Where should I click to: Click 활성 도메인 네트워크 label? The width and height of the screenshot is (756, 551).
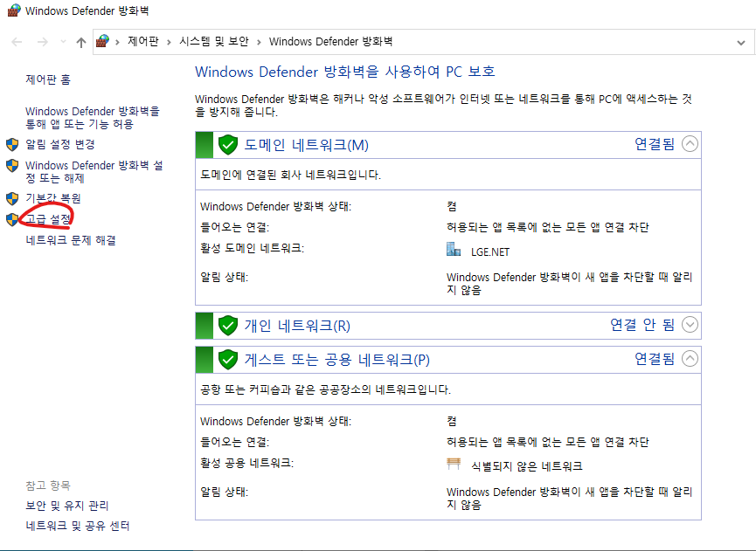(253, 249)
